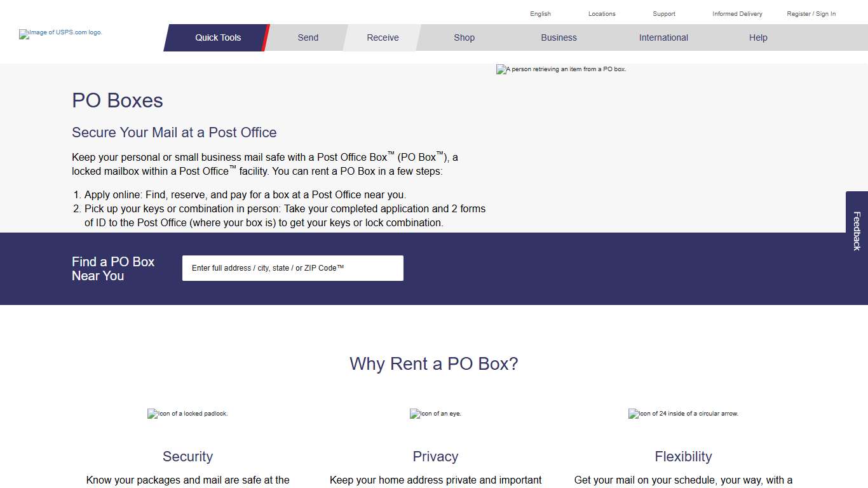Click the Feedback side tab

coord(855,230)
